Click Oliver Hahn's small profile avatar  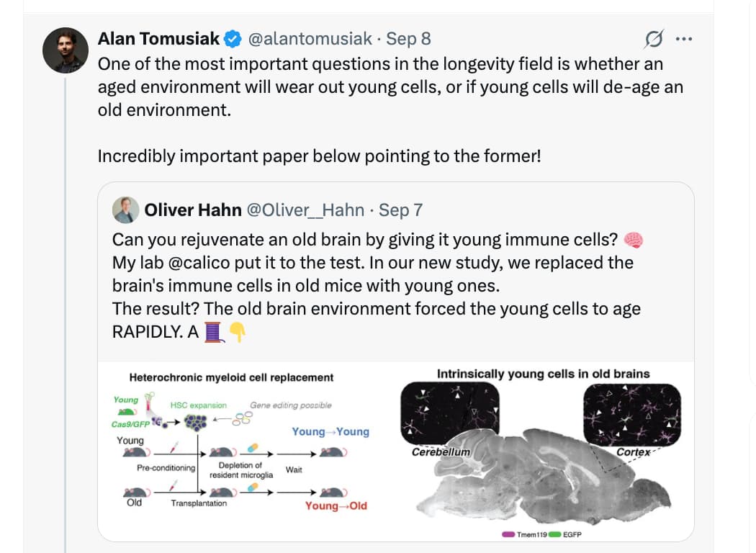click(125, 210)
